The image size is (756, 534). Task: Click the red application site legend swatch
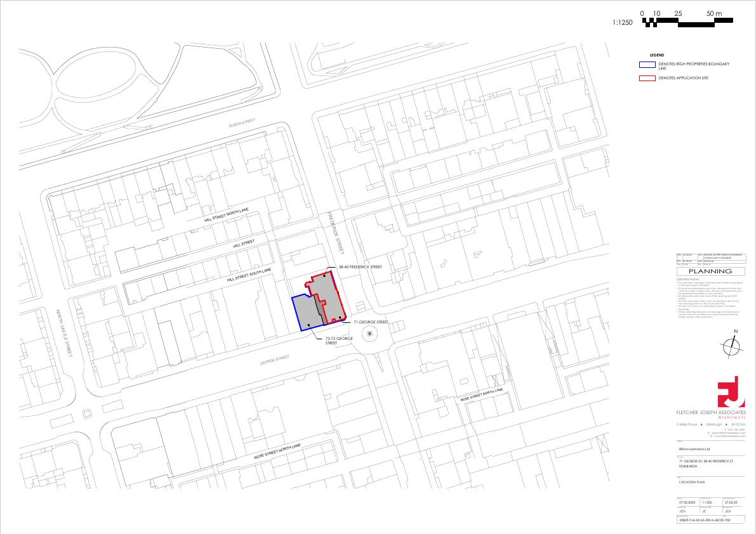[647, 78]
